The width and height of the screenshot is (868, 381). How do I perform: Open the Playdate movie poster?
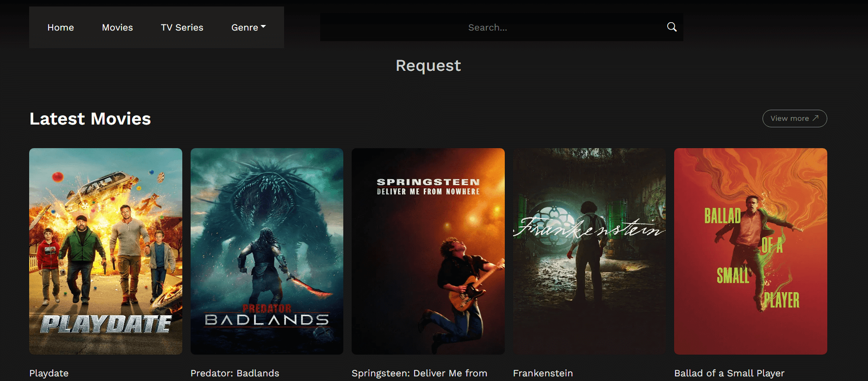(x=105, y=251)
